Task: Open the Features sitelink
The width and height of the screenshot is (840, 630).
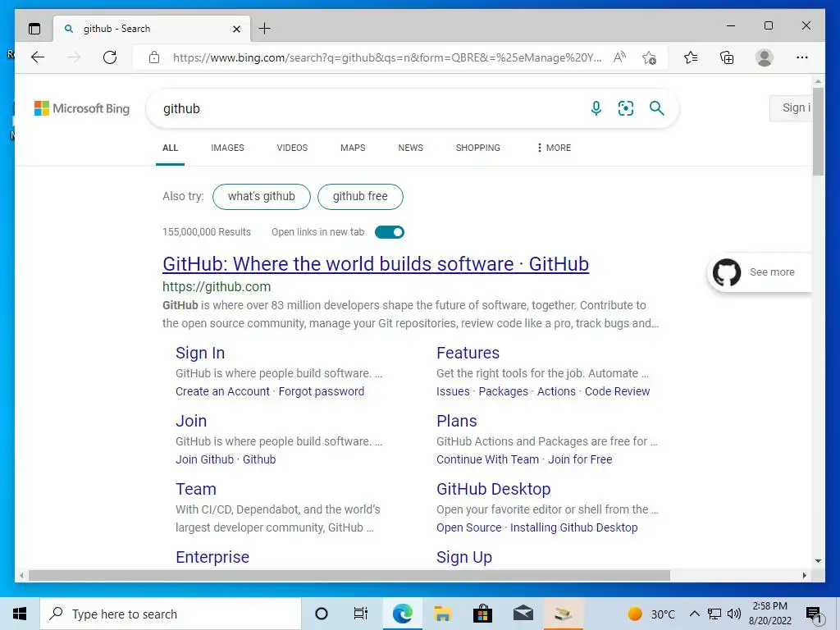Action: click(x=468, y=353)
